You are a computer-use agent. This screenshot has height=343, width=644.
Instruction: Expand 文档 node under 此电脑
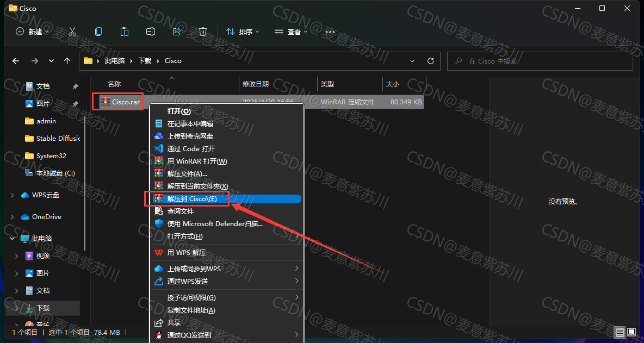[x=17, y=290]
